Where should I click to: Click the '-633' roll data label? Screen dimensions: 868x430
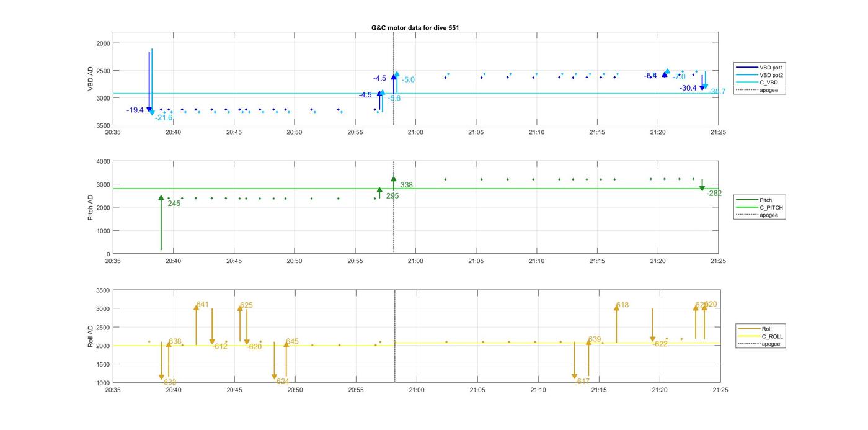click(x=169, y=382)
